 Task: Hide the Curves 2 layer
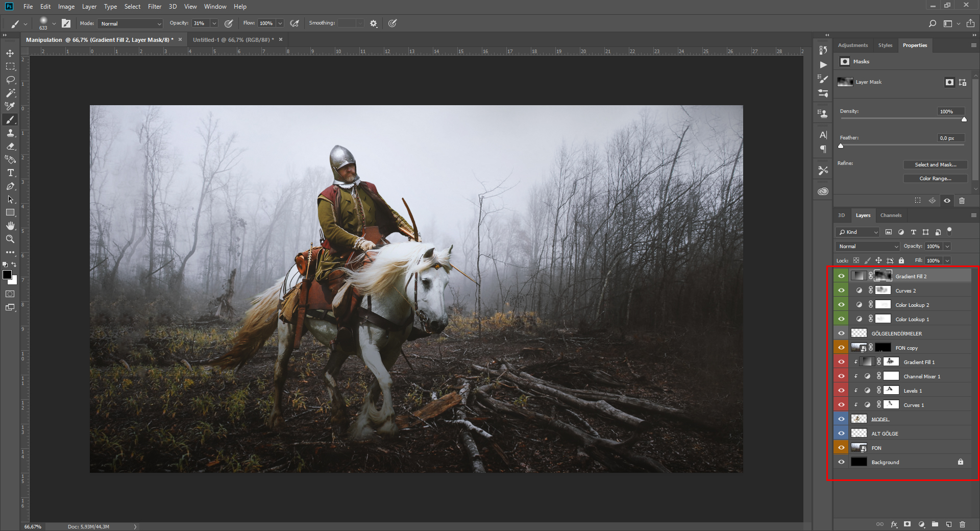(841, 291)
